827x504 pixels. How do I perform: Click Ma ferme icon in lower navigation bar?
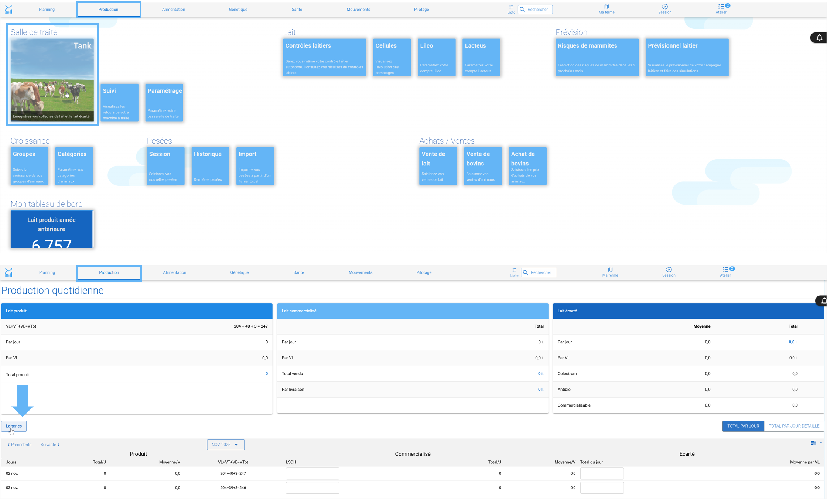[x=610, y=272]
